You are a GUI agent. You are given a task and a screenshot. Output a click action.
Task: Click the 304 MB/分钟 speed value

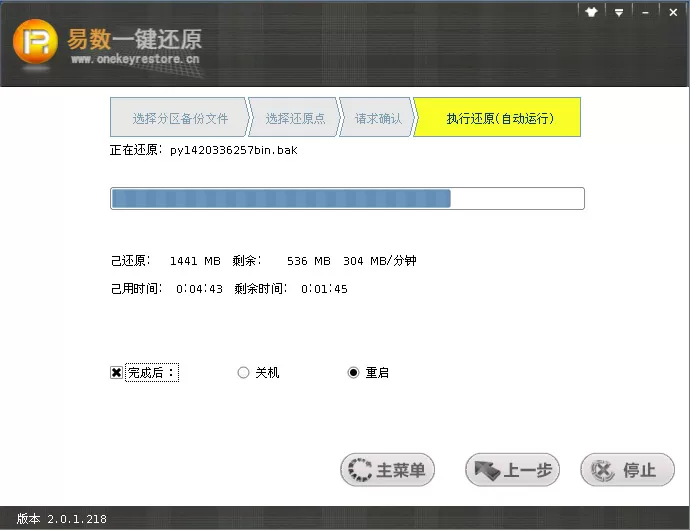pos(380,261)
